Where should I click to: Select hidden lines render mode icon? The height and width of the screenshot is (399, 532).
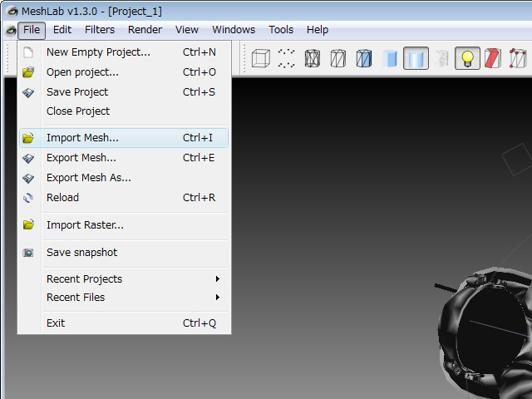point(338,58)
